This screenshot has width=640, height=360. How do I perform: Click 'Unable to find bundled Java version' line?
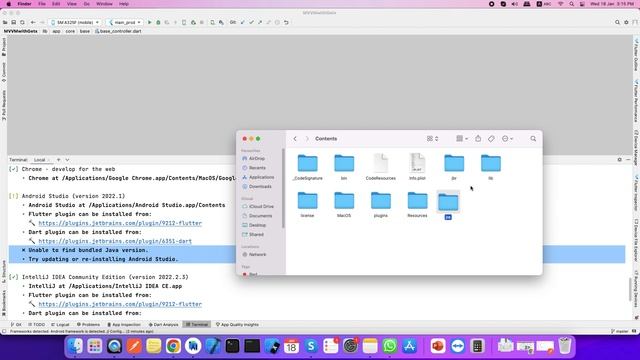(x=88, y=250)
